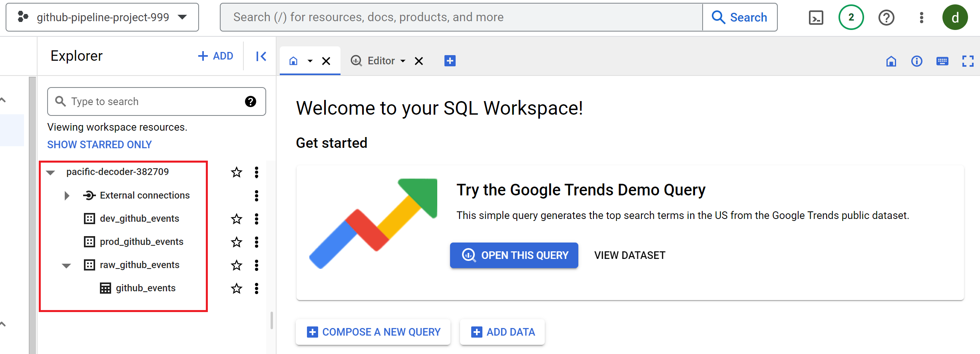Screen dimensions: 980x354
Task: Open the notifications badge showing 2
Action: (851, 17)
